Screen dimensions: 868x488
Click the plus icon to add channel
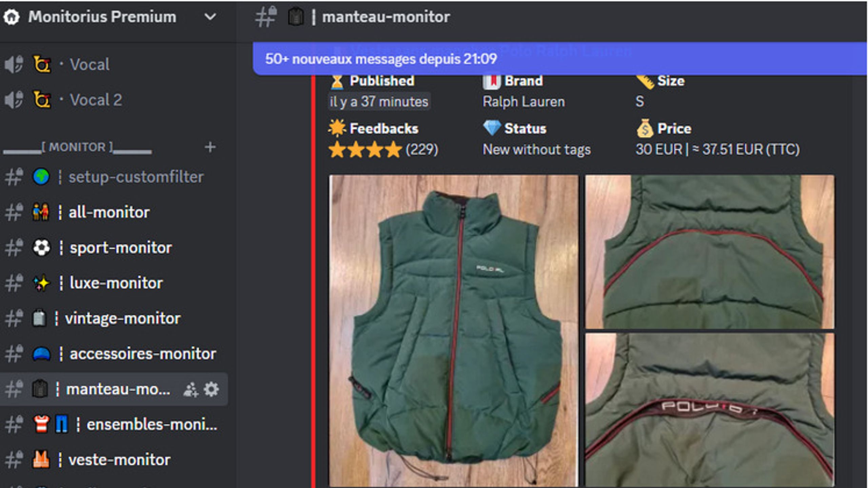click(210, 147)
